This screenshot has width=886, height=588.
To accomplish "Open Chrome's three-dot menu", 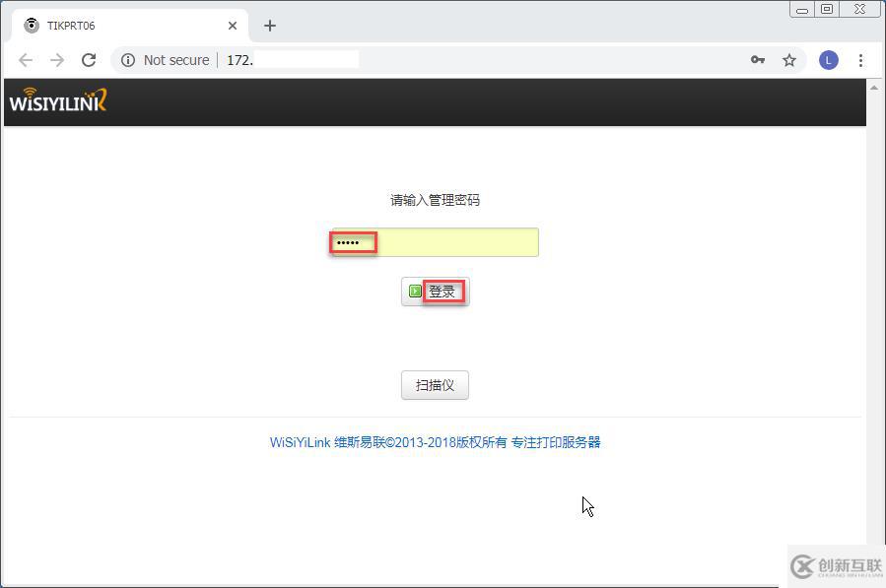I will click(x=861, y=60).
